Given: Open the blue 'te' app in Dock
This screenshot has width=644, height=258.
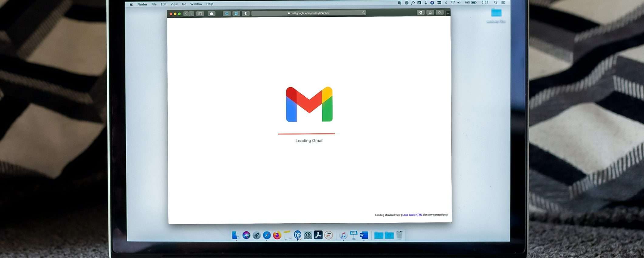Looking at the screenshot, I should pos(298,235).
